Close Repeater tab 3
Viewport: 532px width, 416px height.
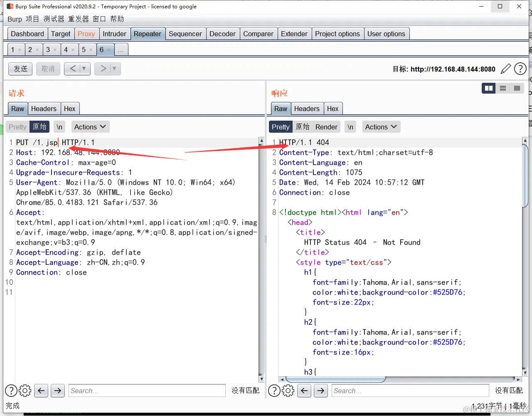pos(55,50)
